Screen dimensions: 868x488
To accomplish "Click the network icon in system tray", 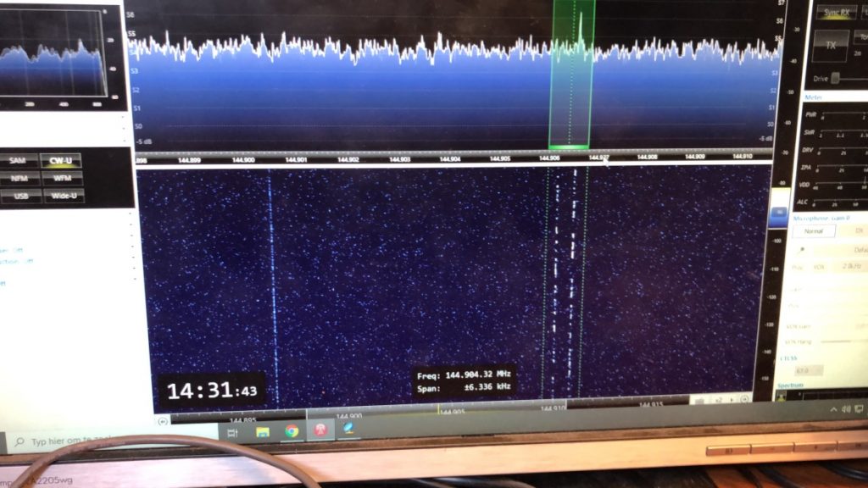I will click(859, 409).
